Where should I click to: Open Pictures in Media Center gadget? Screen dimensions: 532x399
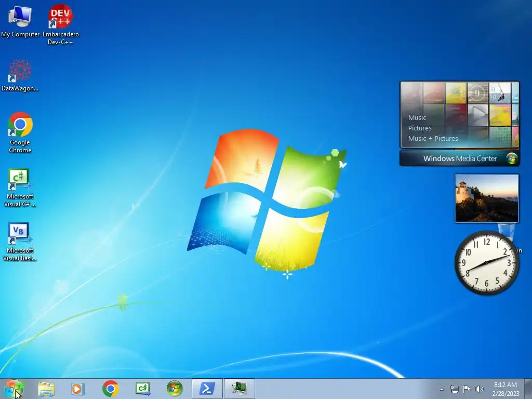coord(420,128)
